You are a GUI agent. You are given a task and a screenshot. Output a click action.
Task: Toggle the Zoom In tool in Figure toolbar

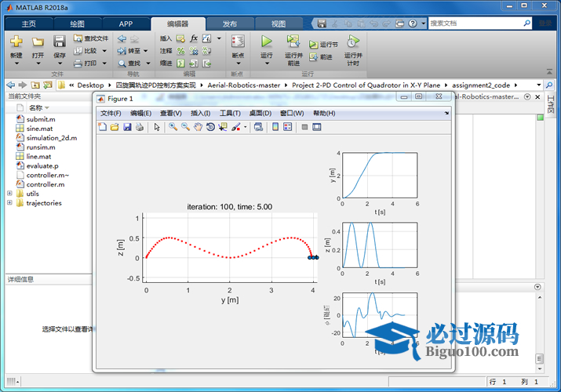[173, 127]
